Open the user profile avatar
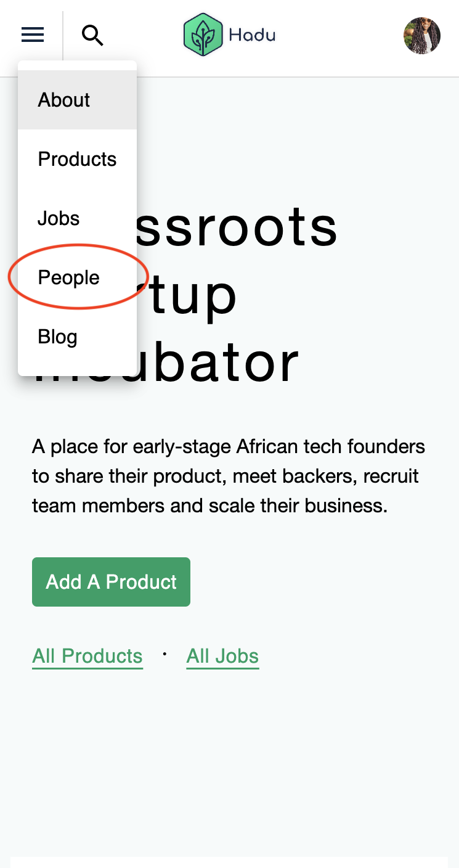The width and height of the screenshot is (459, 868). [421, 36]
